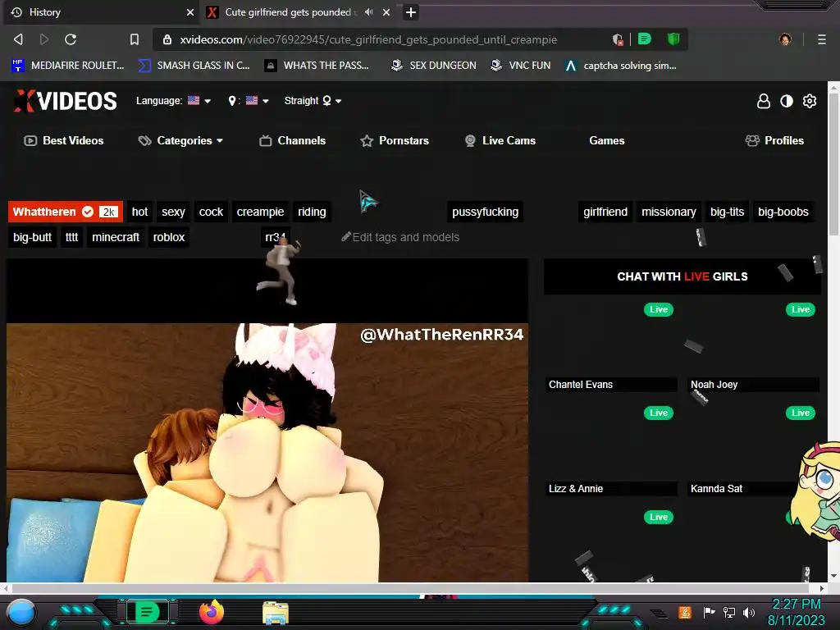
Task: Toggle the dark/light contrast theme icon
Action: tap(787, 101)
